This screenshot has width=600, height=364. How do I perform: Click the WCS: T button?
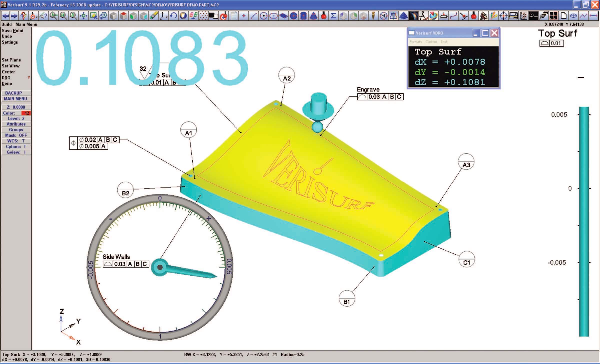pyautogui.click(x=16, y=141)
